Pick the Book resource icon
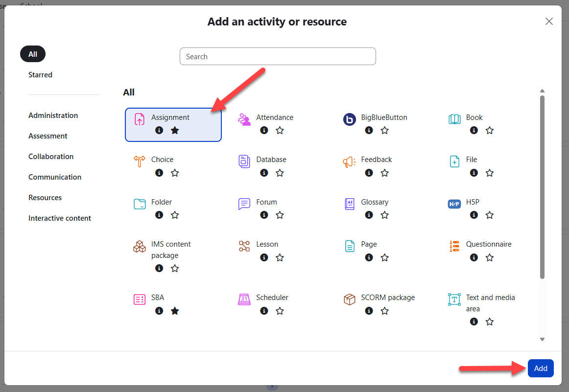The height and width of the screenshot is (392, 569). [x=454, y=119]
